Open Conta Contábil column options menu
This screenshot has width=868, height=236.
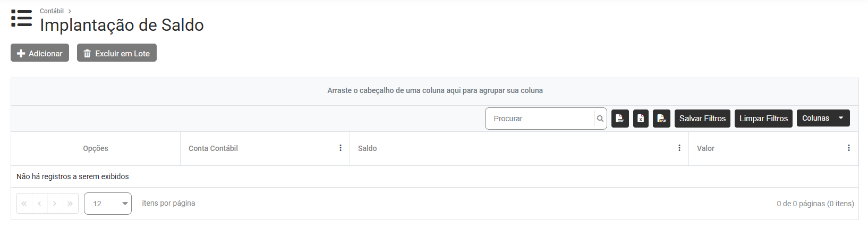click(x=341, y=148)
